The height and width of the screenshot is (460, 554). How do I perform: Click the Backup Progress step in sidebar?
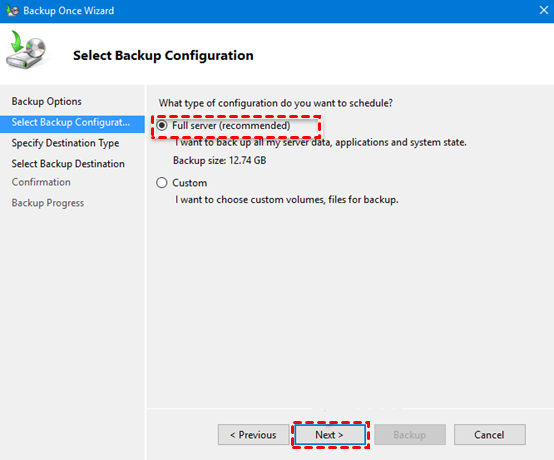tap(48, 203)
